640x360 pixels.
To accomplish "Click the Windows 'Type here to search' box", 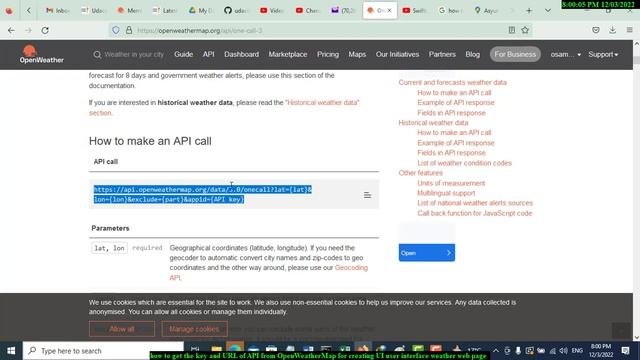I will coord(103,351).
